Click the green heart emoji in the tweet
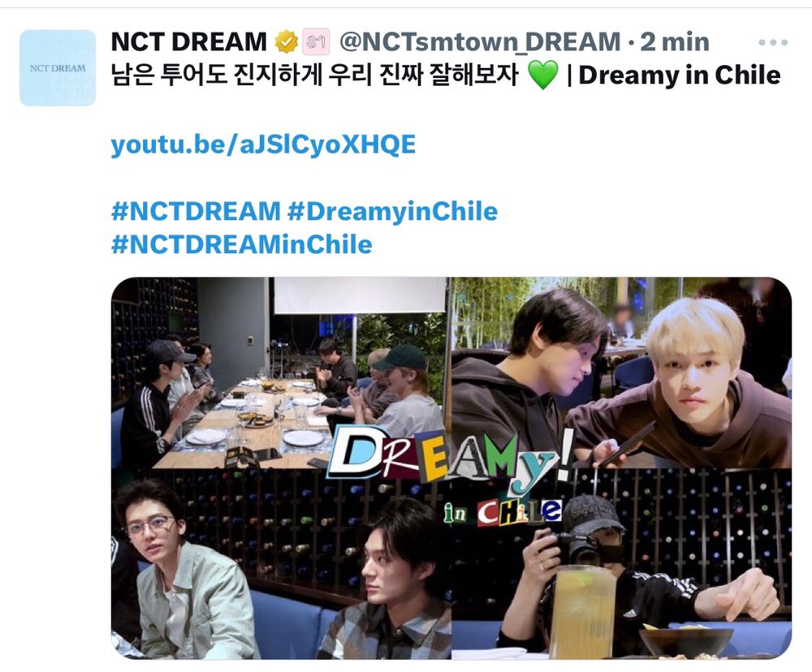This screenshot has width=812, height=672. click(x=542, y=75)
